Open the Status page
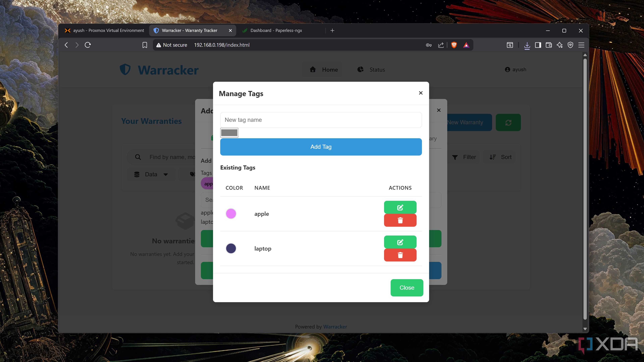This screenshot has height=362, width=644. pos(371,69)
